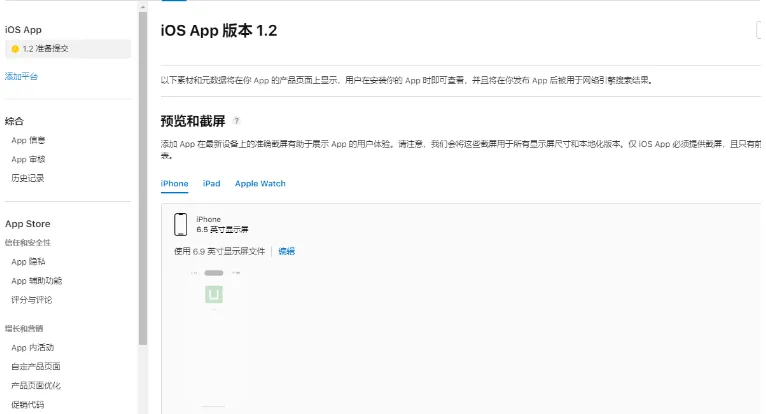Open App 内活动 in sidebar
This screenshot has height=414, width=766.
33,348
